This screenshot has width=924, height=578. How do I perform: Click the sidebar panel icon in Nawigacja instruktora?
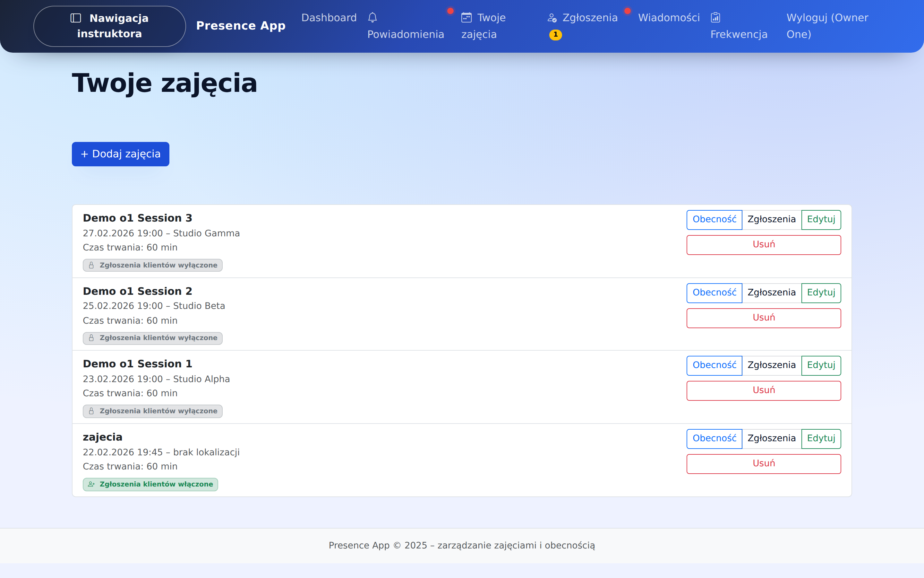coord(76,18)
